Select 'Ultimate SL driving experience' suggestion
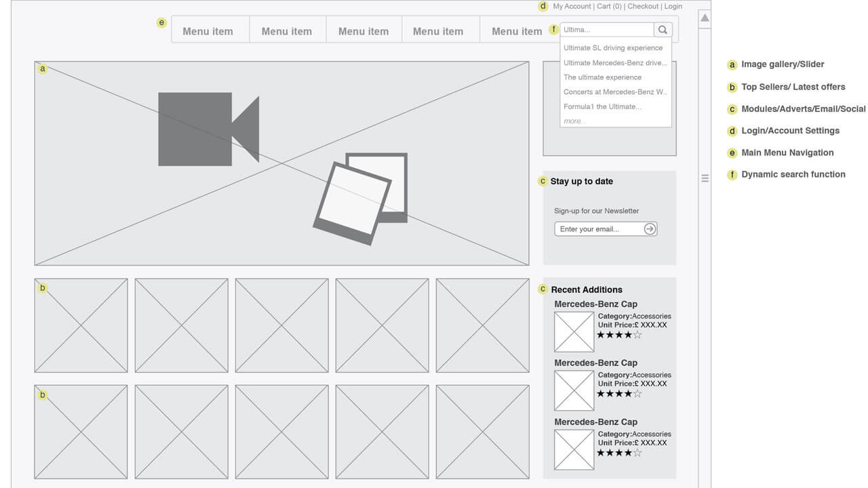The height and width of the screenshot is (488, 868). (x=613, y=48)
